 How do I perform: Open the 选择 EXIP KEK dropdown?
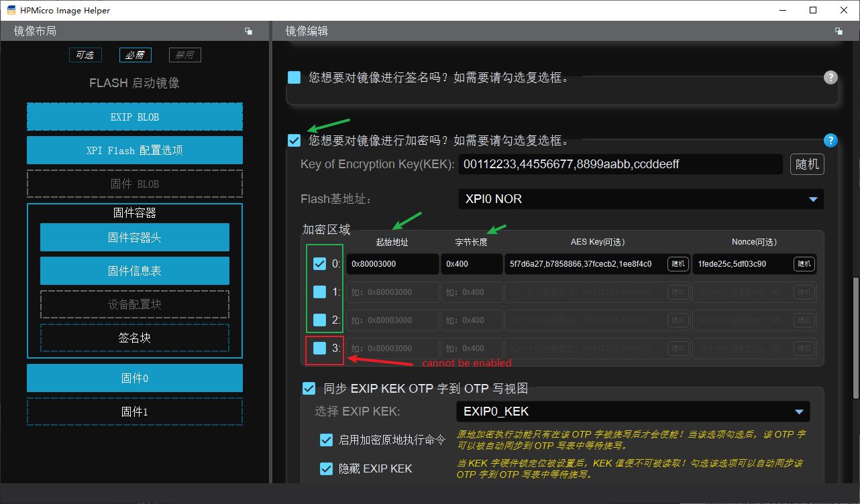pyautogui.click(x=633, y=412)
